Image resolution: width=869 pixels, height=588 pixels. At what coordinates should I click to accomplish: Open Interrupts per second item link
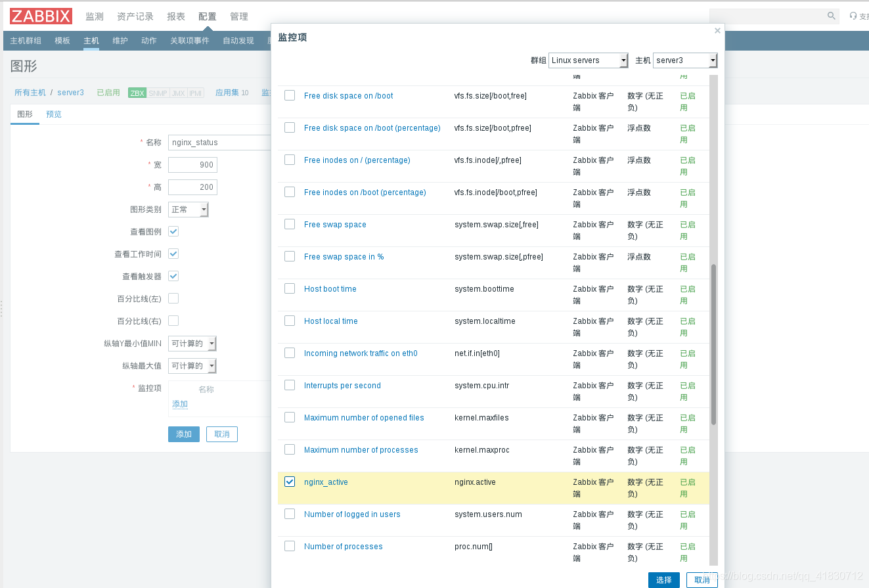342,386
